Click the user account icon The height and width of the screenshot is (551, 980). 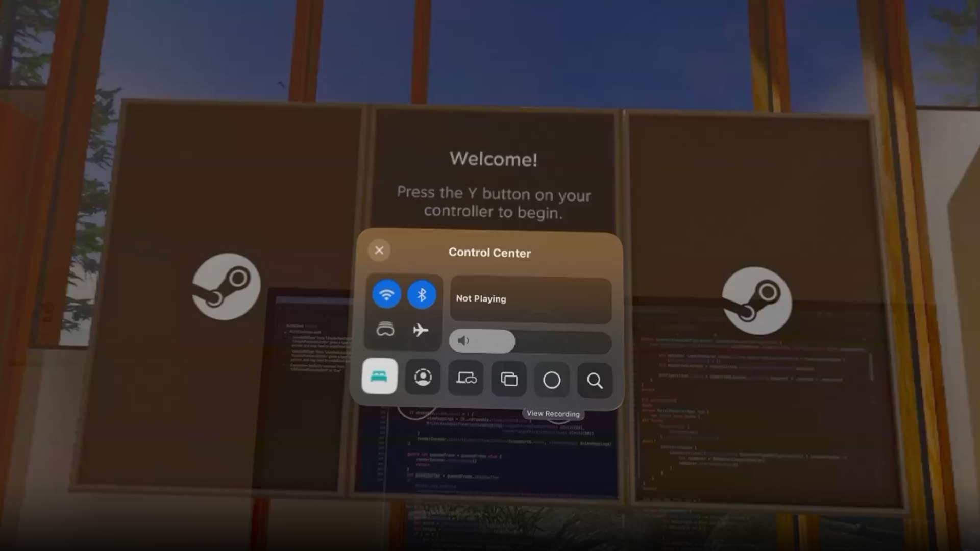(423, 378)
